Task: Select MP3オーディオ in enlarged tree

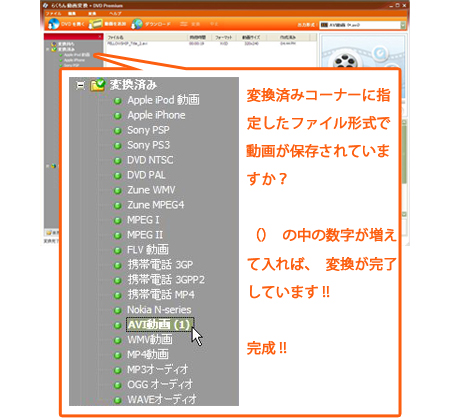Action: [157, 370]
